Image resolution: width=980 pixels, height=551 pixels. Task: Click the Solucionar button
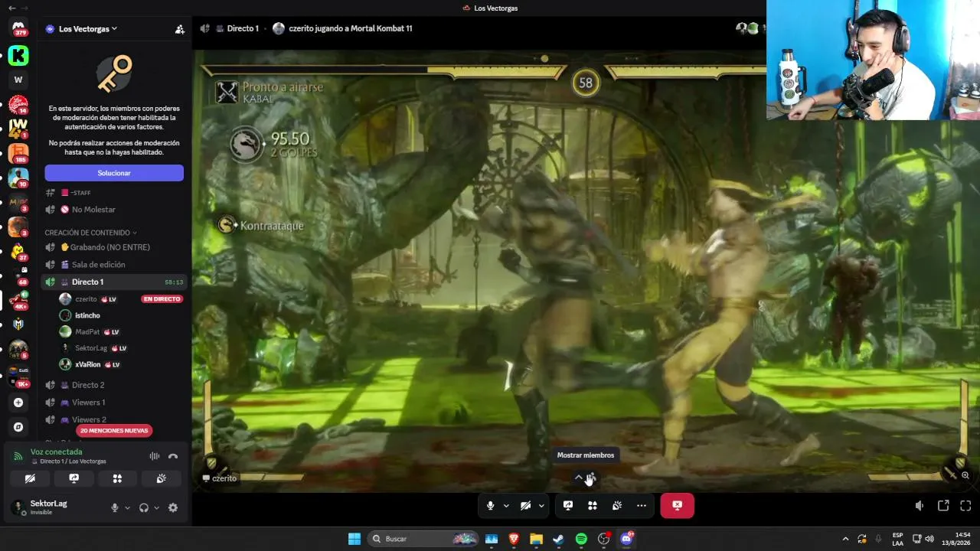coord(114,173)
